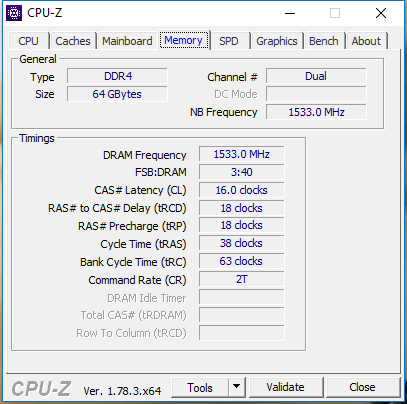407x404 pixels.
Task: Click the FSB:DRAM label
Action: pyautogui.click(x=161, y=172)
